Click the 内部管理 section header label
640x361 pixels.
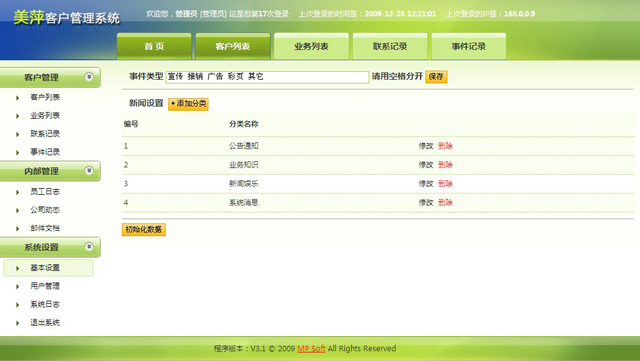point(41,171)
